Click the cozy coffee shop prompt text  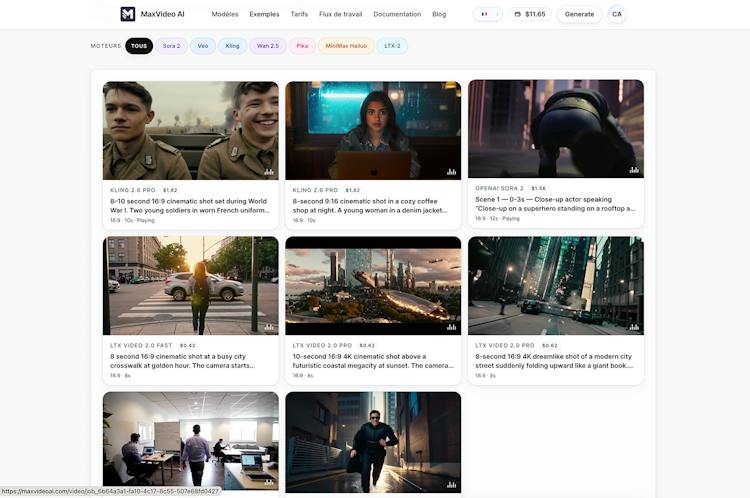[x=370, y=206]
